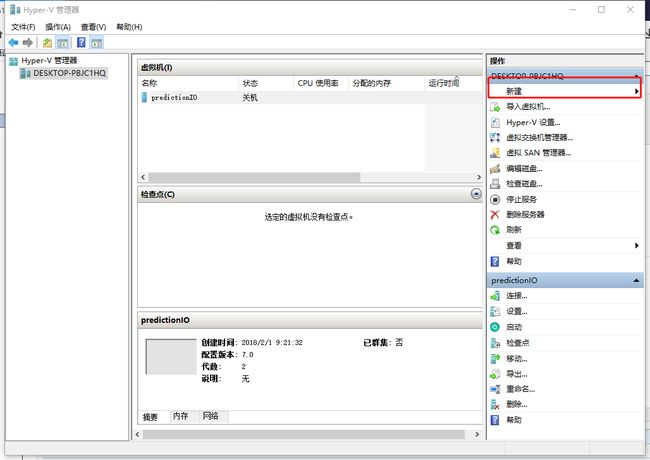Click the 重命名 icon for predictionIO
Screen dimensions: 650x460
click(x=495, y=389)
